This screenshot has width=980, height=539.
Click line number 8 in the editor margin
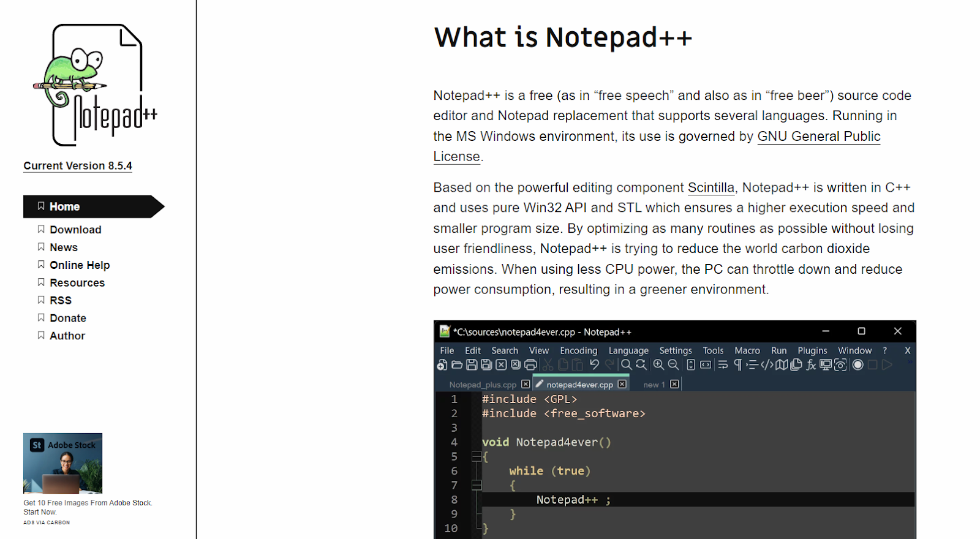(x=454, y=500)
